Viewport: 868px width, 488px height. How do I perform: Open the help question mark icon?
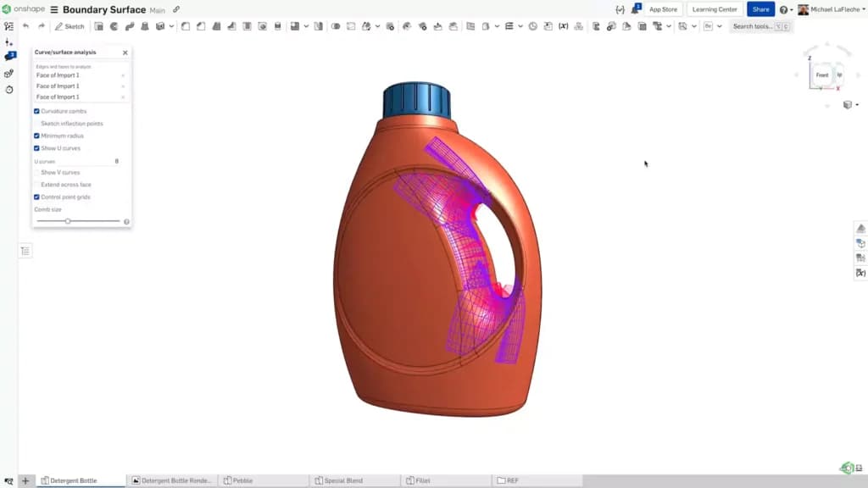tap(783, 9)
